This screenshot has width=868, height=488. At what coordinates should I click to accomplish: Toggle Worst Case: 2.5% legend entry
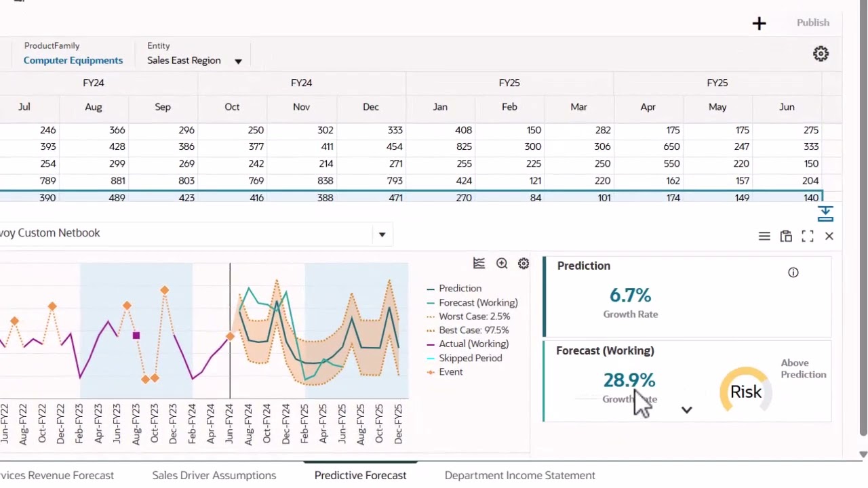click(x=468, y=317)
